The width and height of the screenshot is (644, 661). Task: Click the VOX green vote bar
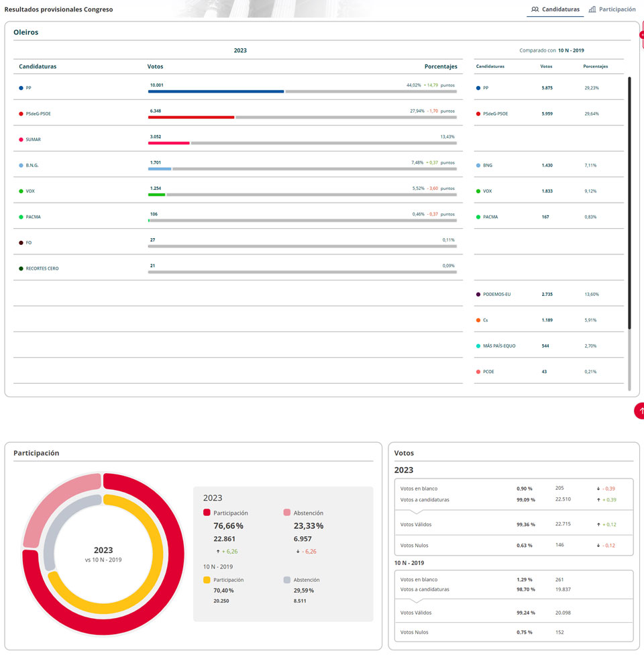(x=156, y=195)
